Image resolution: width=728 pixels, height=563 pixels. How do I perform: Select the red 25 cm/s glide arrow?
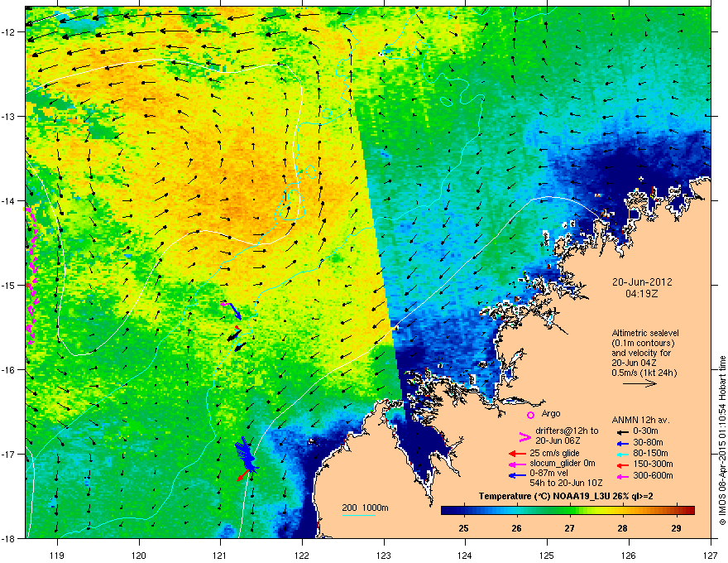tap(517, 453)
